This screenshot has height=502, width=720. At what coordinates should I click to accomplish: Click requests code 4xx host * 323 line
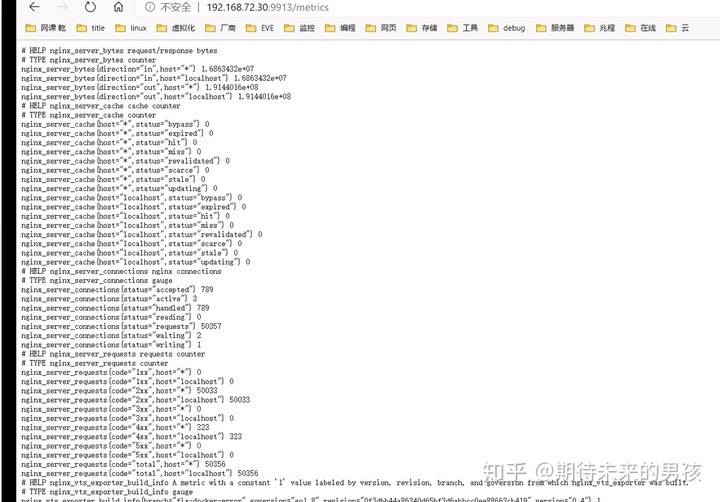click(x=115, y=427)
